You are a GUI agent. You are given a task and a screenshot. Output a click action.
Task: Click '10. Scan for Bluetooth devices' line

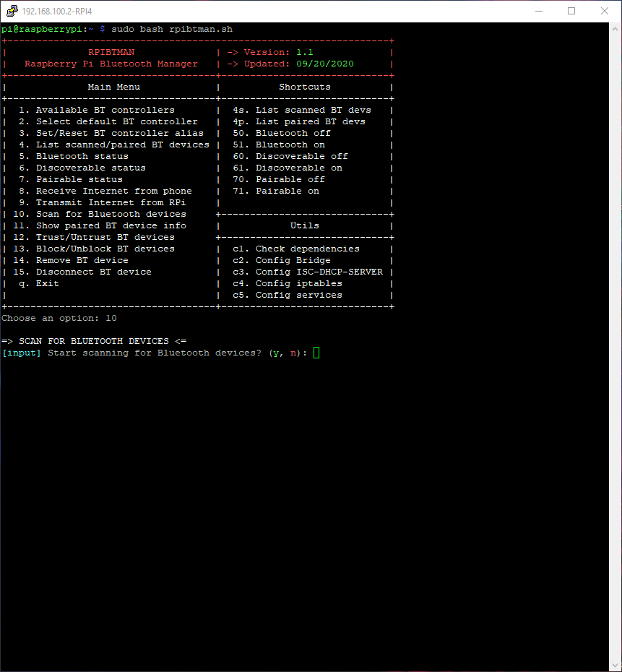tap(100, 215)
